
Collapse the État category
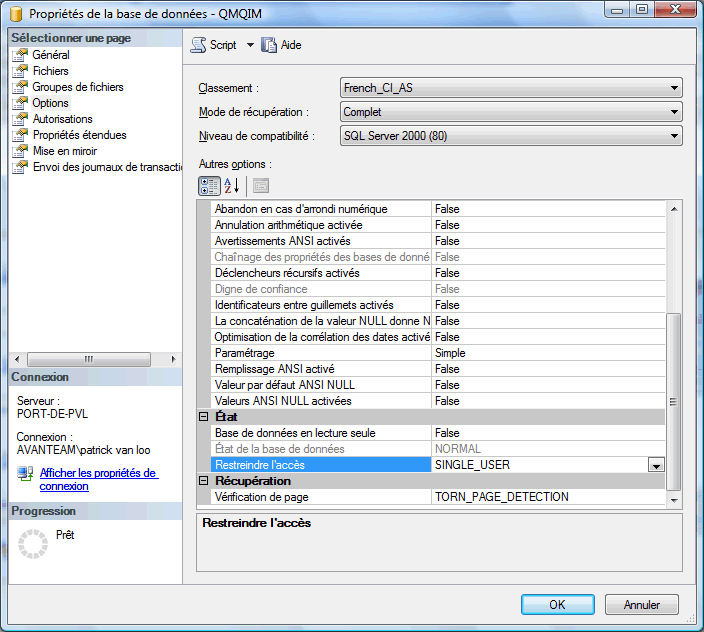click(x=204, y=417)
